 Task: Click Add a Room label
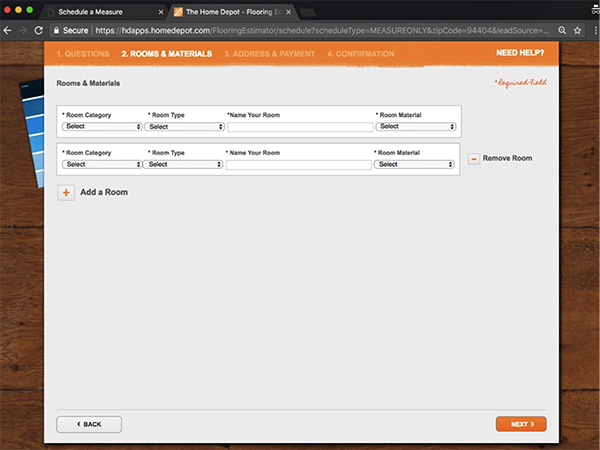click(104, 192)
